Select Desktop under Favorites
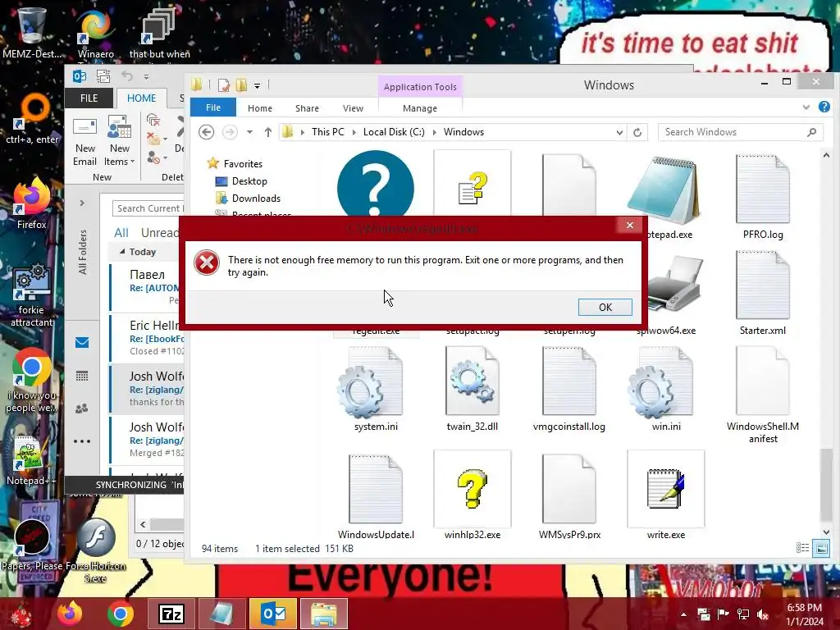This screenshot has width=840, height=630. click(249, 181)
